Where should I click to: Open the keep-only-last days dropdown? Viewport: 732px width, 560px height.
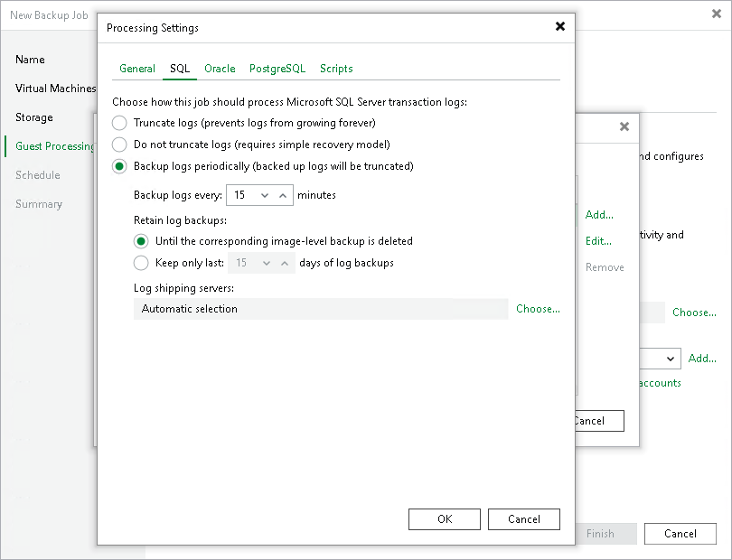click(x=264, y=264)
